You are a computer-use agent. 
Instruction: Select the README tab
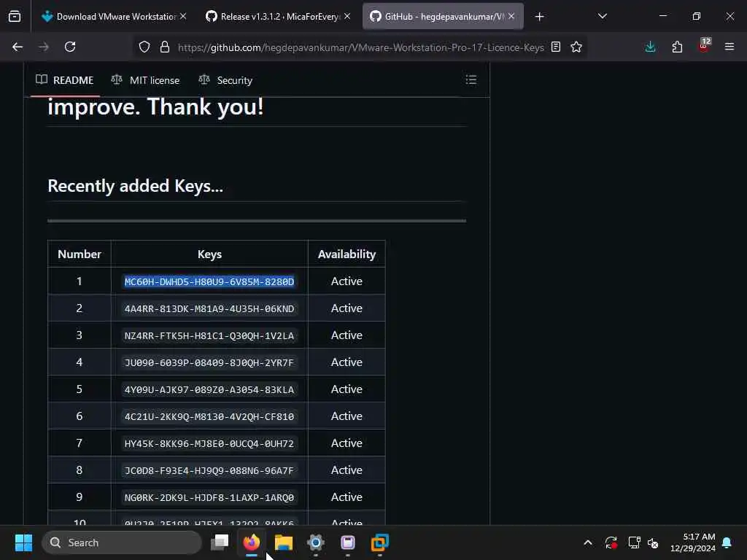pos(65,80)
